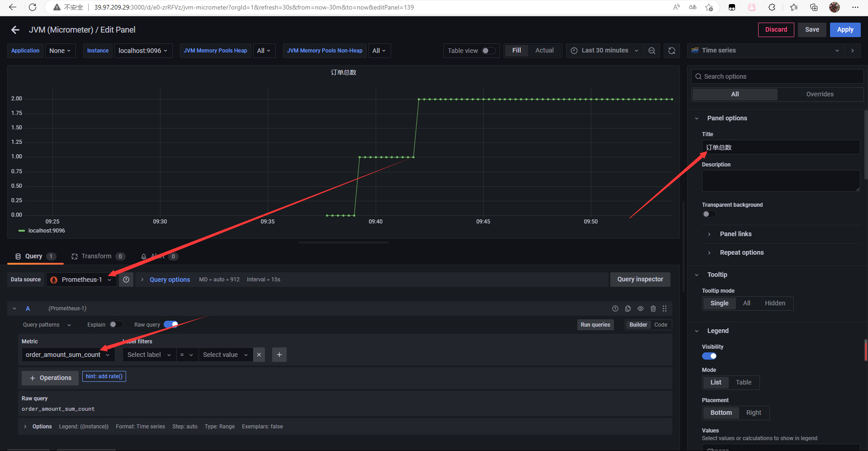
Task: Open JVM Memory Pools Heap All dropdown
Action: point(264,51)
